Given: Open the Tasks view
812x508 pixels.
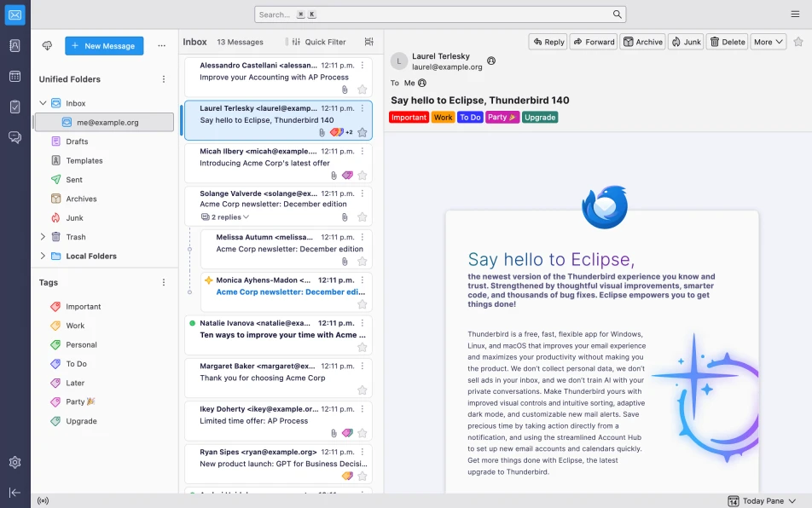Looking at the screenshot, I should click(x=14, y=107).
